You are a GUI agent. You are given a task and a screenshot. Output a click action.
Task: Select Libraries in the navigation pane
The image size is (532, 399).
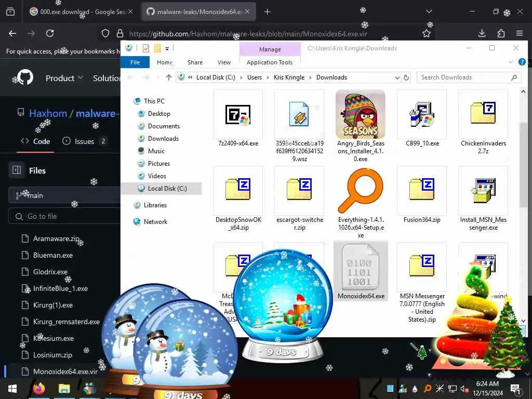[x=155, y=205]
